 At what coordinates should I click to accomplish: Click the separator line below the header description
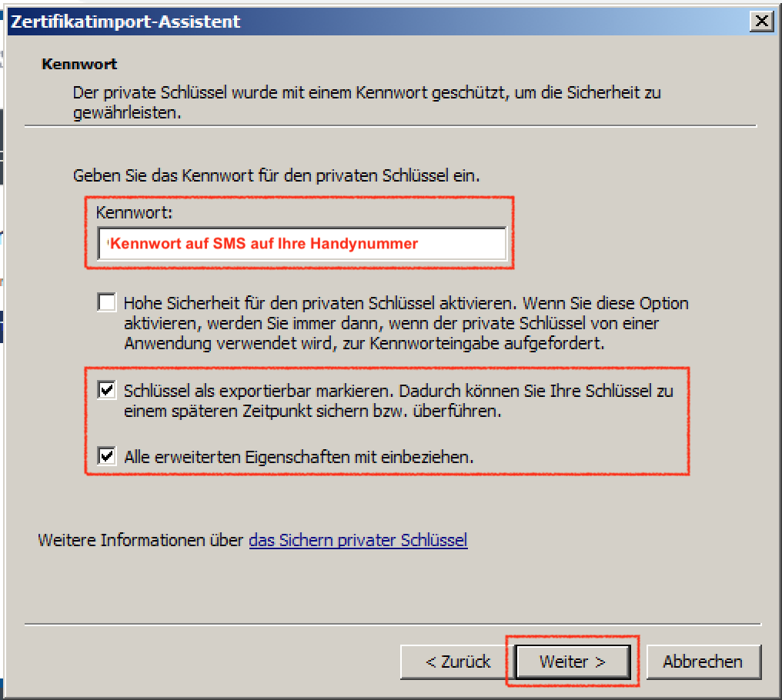390,127
